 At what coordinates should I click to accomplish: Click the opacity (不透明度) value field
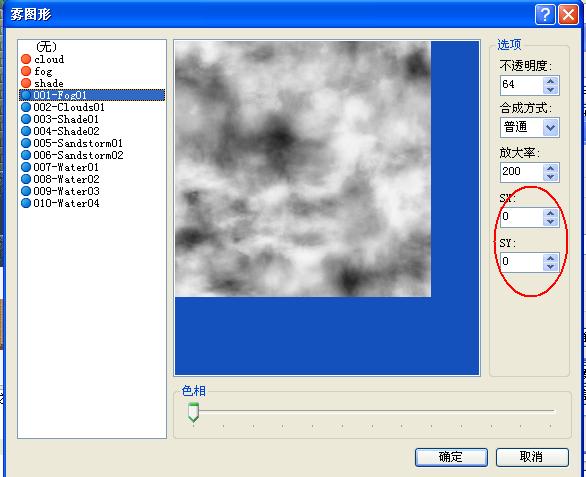521,85
